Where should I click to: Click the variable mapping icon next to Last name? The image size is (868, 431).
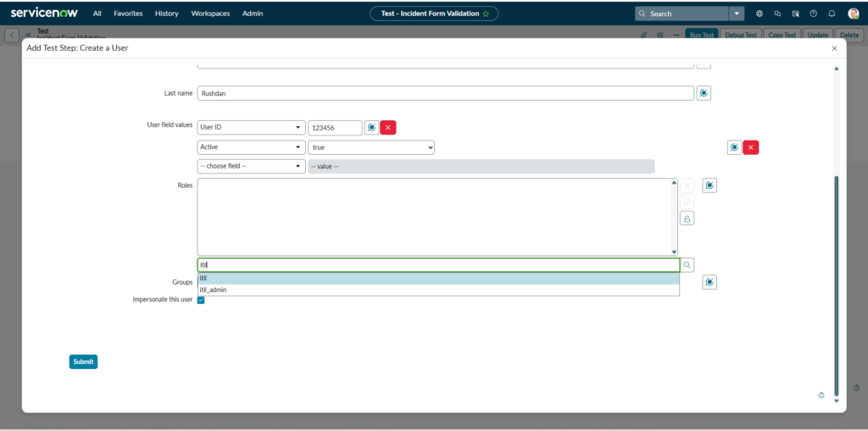[704, 93]
